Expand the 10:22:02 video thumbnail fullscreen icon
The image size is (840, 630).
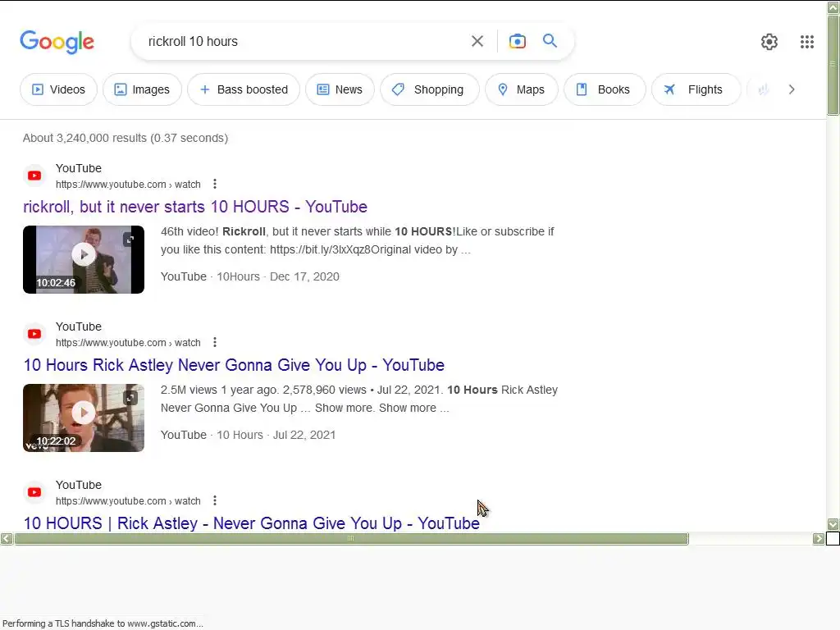[x=130, y=398]
